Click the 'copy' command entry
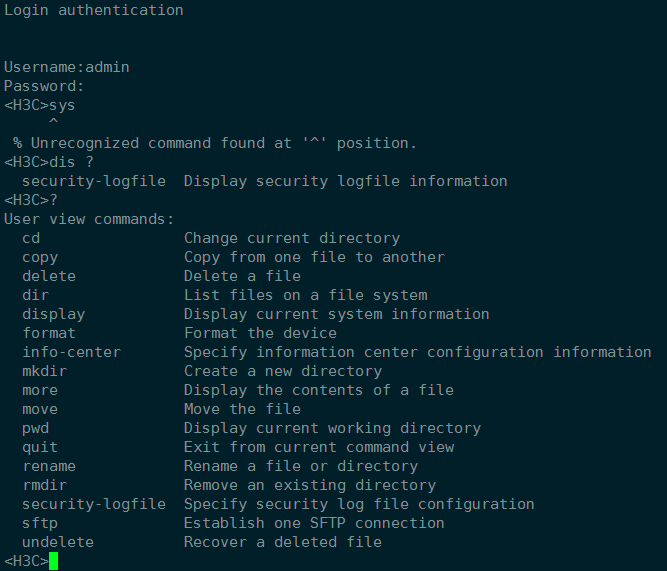Screen dimensions: 667x571 point(40,257)
